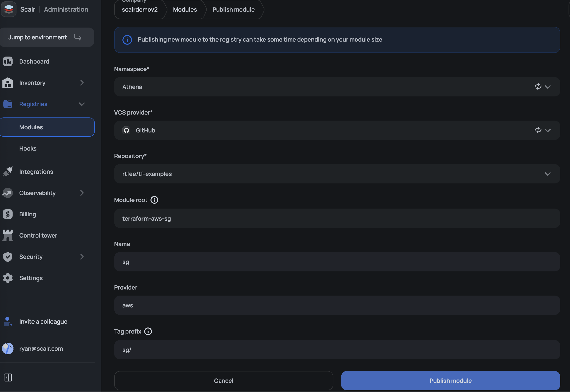This screenshot has width=570, height=392.
Task: Click the Publish module button
Action: [450, 380]
